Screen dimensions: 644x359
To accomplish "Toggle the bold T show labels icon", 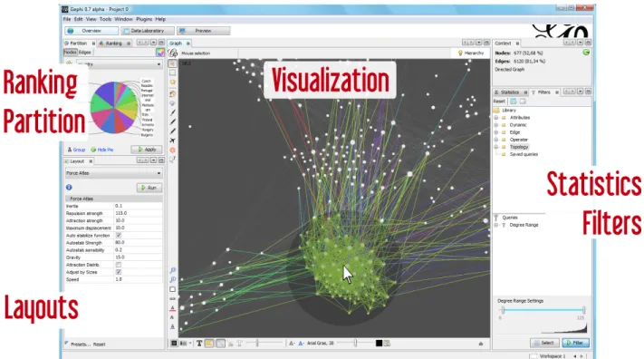I will (199, 343).
